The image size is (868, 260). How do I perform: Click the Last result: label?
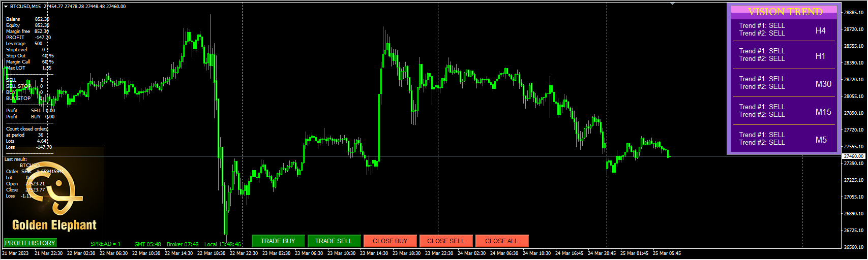tap(16, 159)
